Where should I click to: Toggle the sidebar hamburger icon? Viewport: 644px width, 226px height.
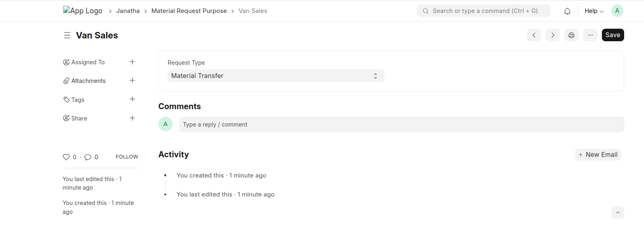[67, 36]
